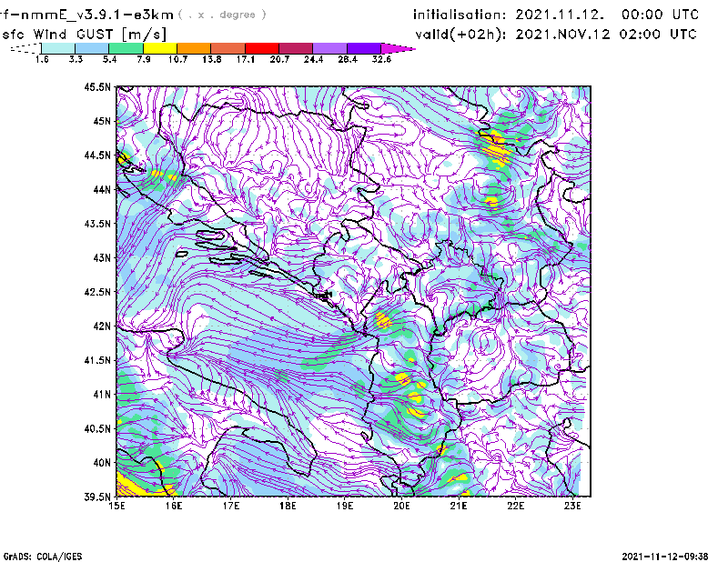Select the orange 10.7–13.8 legend swatch

(x=194, y=48)
